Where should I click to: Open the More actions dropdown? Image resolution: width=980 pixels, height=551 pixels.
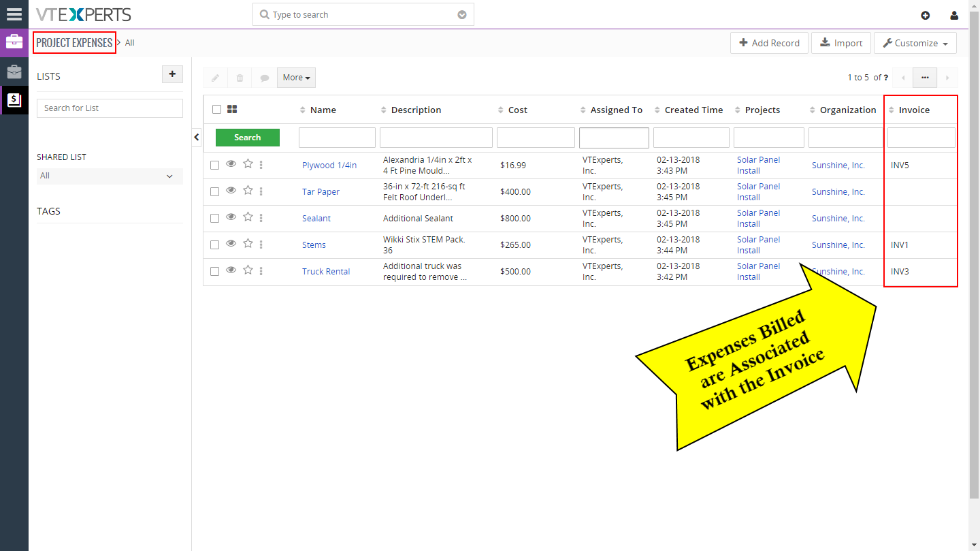point(296,78)
